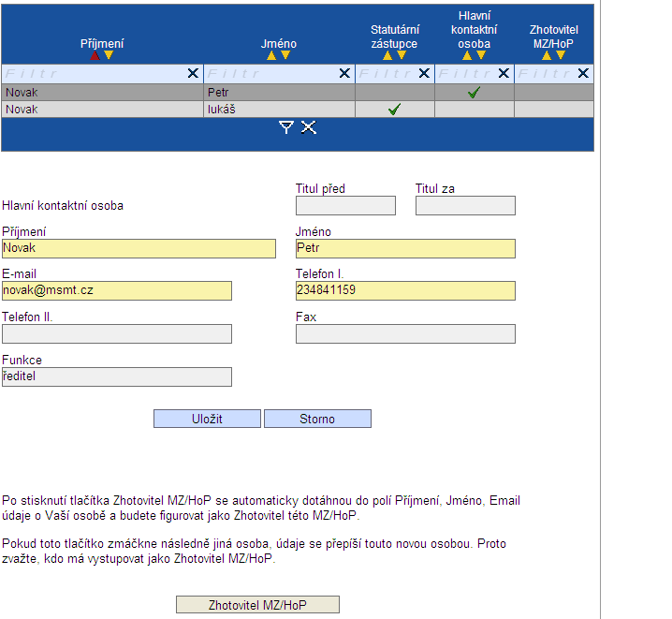Click the empty Telefon II. field
This screenshot has height=619, width=672.
117,334
